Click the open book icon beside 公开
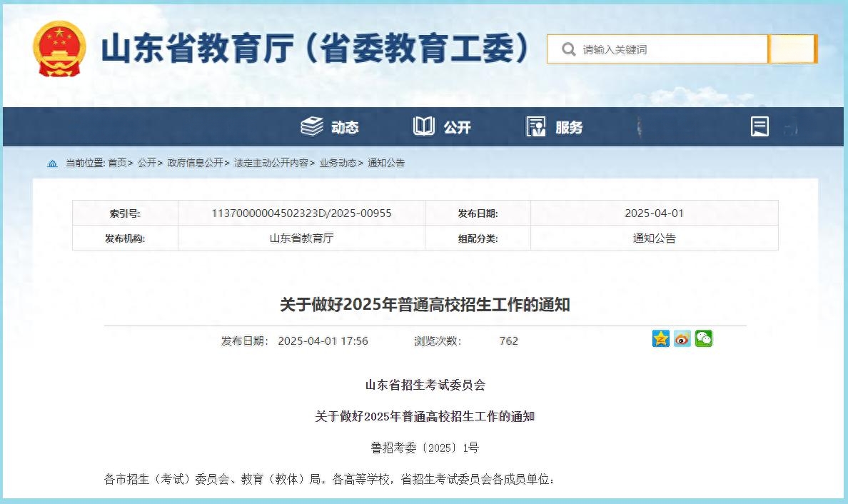Viewport: 848px width, 504px height. pos(424,126)
